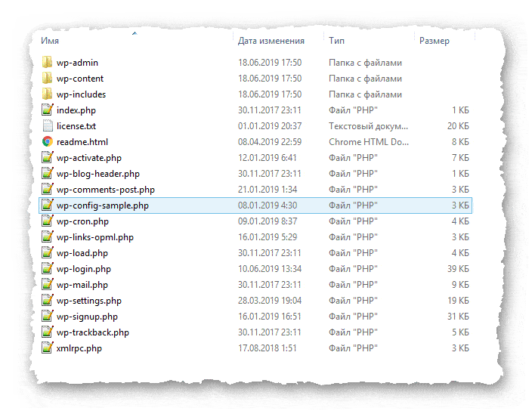The image size is (532, 411).
Task: Select the wp-admin folder name
Action: point(77,63)
